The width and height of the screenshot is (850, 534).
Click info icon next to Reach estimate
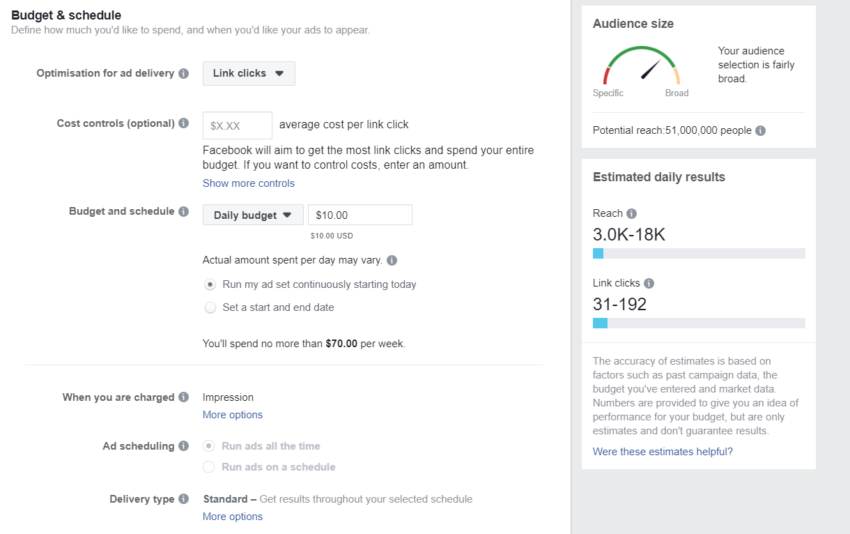[632, 213]
